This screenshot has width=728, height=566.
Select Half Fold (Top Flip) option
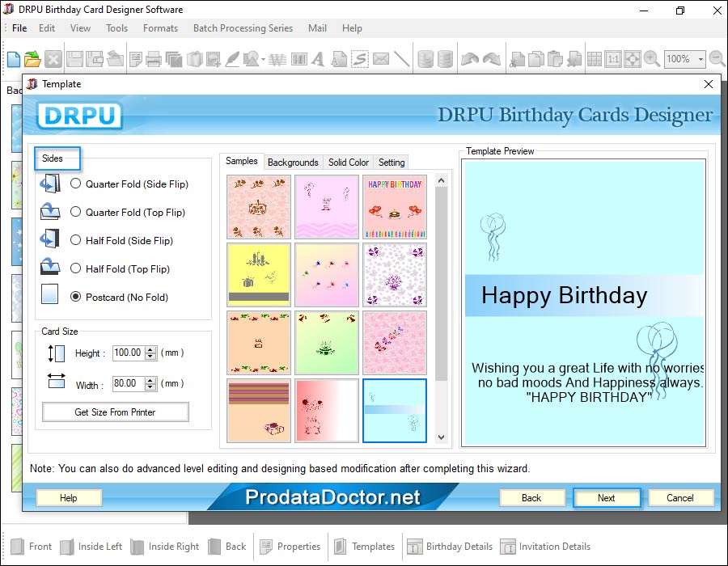click(75, 268)
